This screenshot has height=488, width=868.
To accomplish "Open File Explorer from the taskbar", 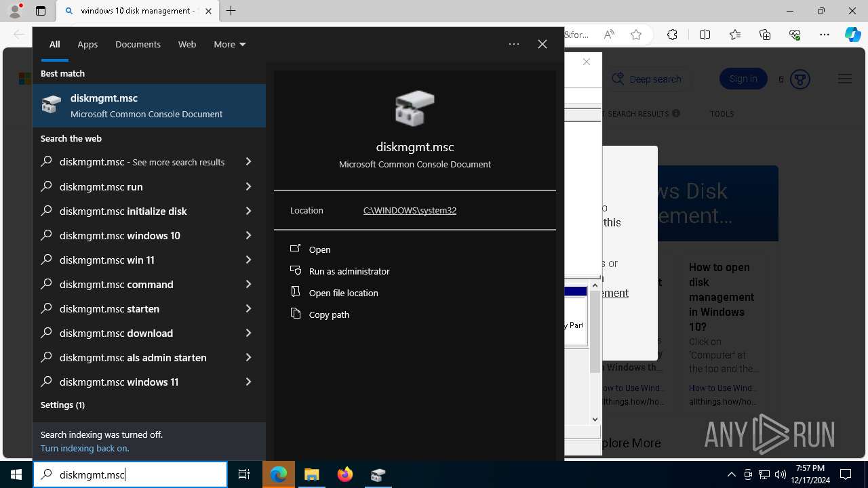I will (311, 474).
